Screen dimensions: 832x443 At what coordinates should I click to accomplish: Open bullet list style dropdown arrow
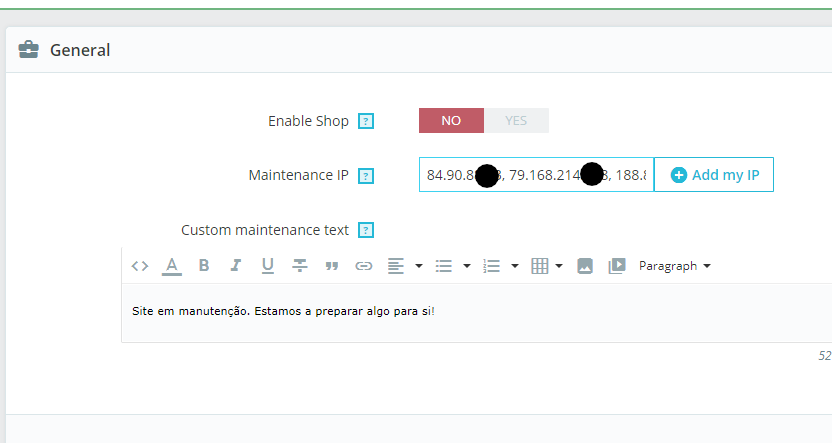(467, 266)
